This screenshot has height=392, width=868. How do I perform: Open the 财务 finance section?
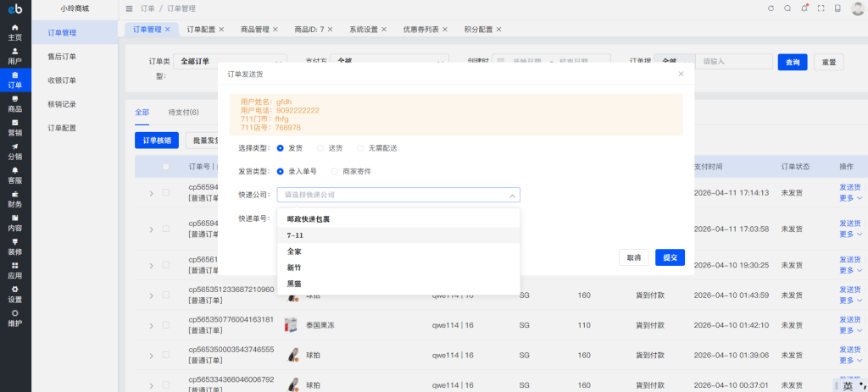[x=15, y=199]
